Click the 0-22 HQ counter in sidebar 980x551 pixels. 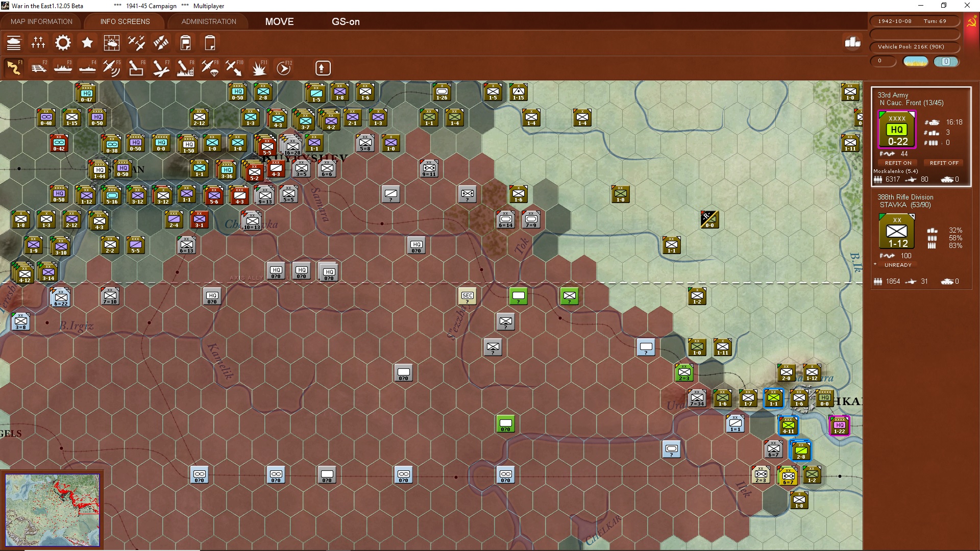pyautogui.click(x=897, y=129)
